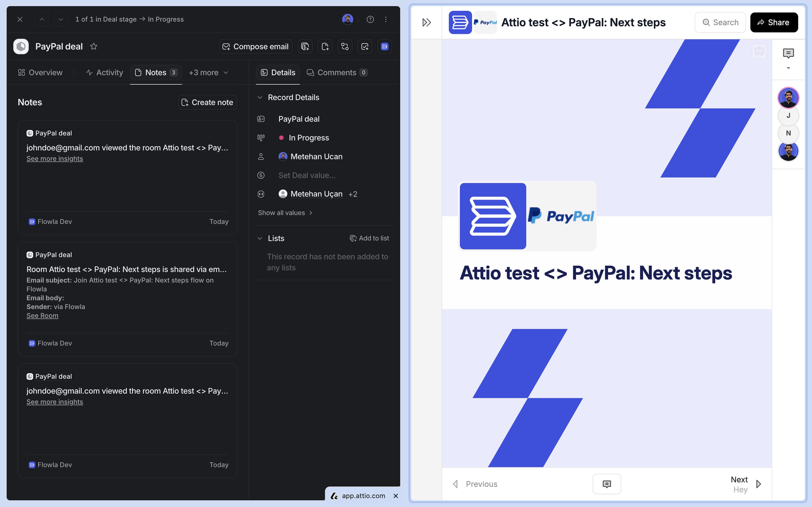
Task: Open the comments icon at top right
Action: click(x=788, y=53)
